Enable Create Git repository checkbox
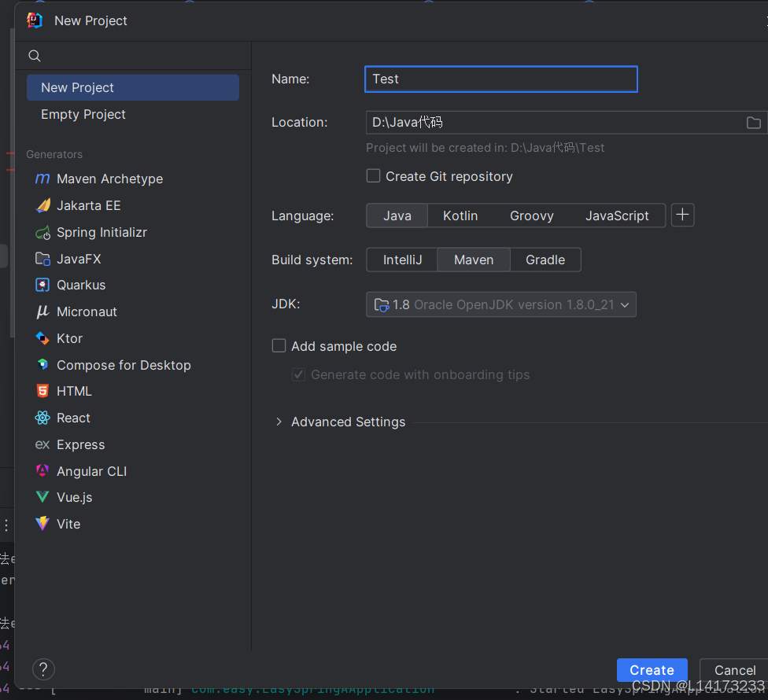Screen dimensions: 768x700 (373, 175)
